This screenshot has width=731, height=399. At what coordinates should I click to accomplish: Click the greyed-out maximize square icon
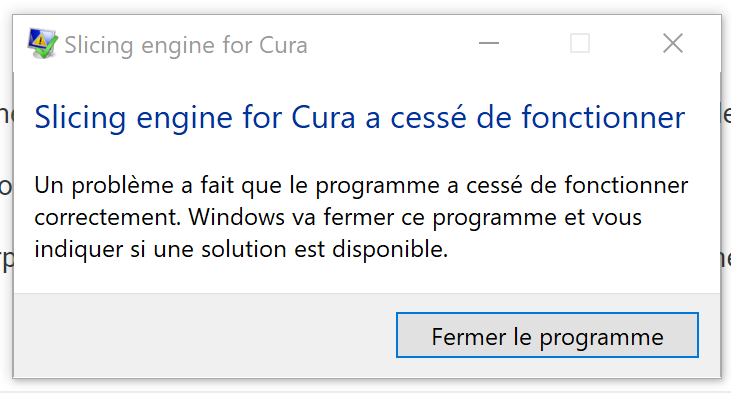580,43
